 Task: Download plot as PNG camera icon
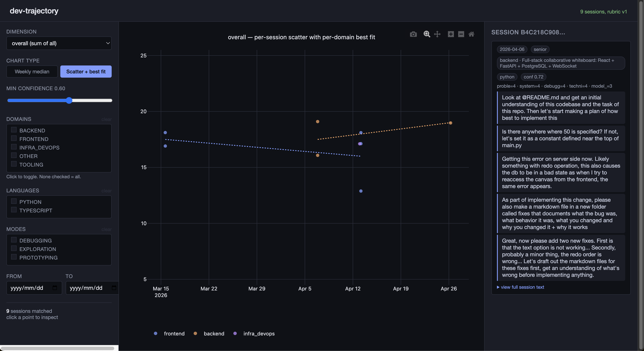(x=413, y=34)
